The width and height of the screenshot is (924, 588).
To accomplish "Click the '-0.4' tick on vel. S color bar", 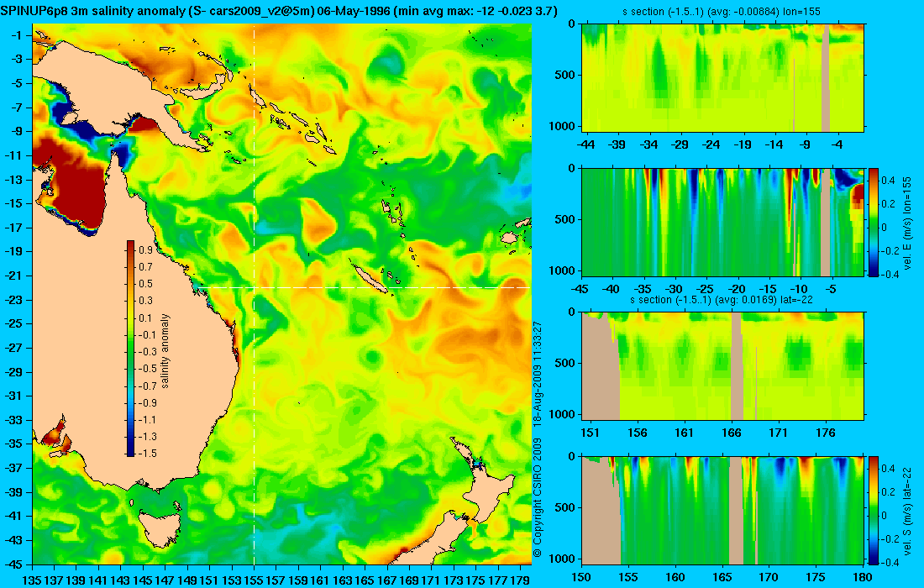I will click(x=890, y=562).
